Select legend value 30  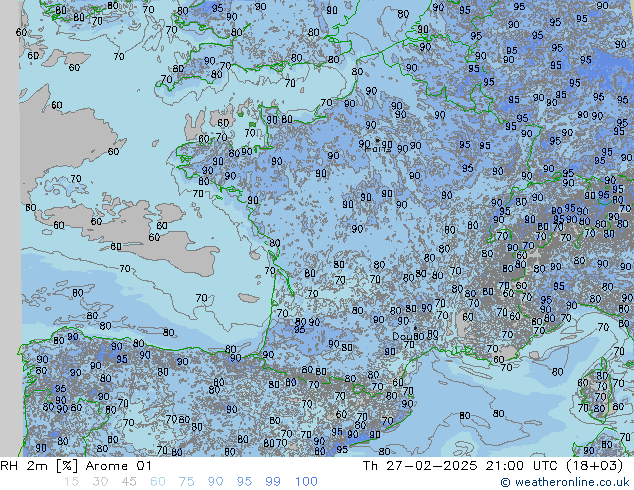(100, 482)
